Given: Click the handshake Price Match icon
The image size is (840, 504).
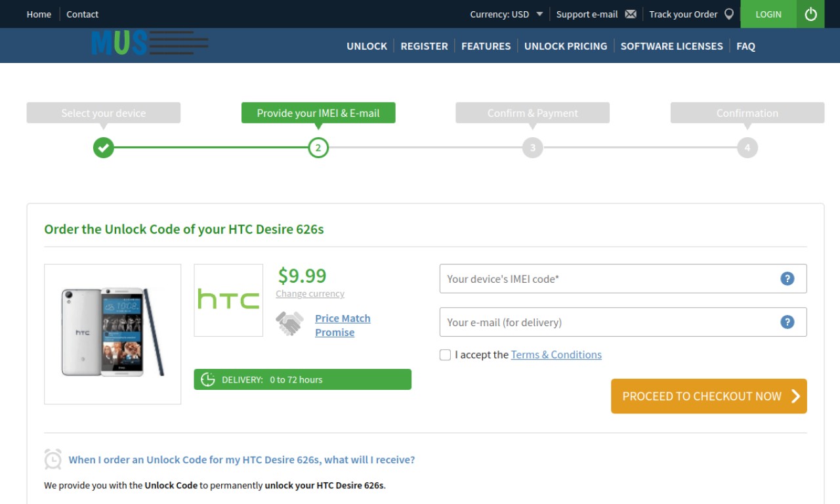Looking at the screenshot, I should pos(289,324).
